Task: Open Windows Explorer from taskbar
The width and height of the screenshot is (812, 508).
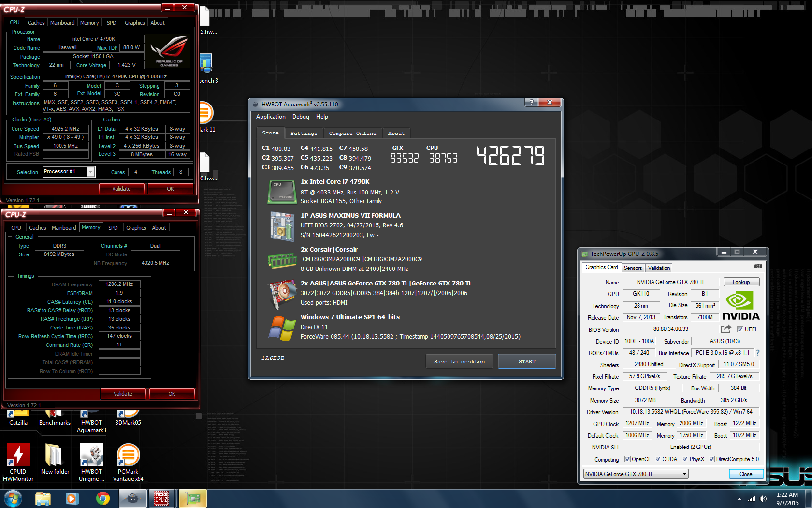Action: pyautogui.click(x=43, y=498)
